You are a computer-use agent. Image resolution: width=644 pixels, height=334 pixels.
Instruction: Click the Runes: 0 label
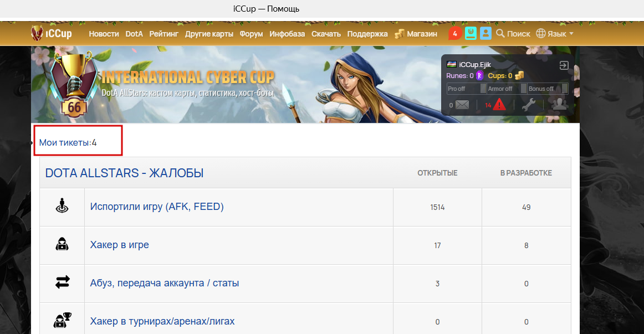pyautogui.click(x=460, y=76)
